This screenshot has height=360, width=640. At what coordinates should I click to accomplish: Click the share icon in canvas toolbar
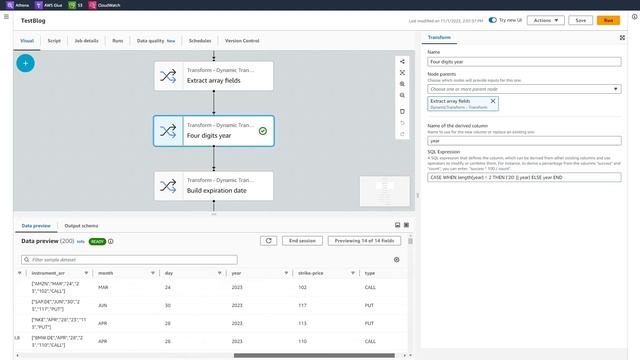click(402, 62)
